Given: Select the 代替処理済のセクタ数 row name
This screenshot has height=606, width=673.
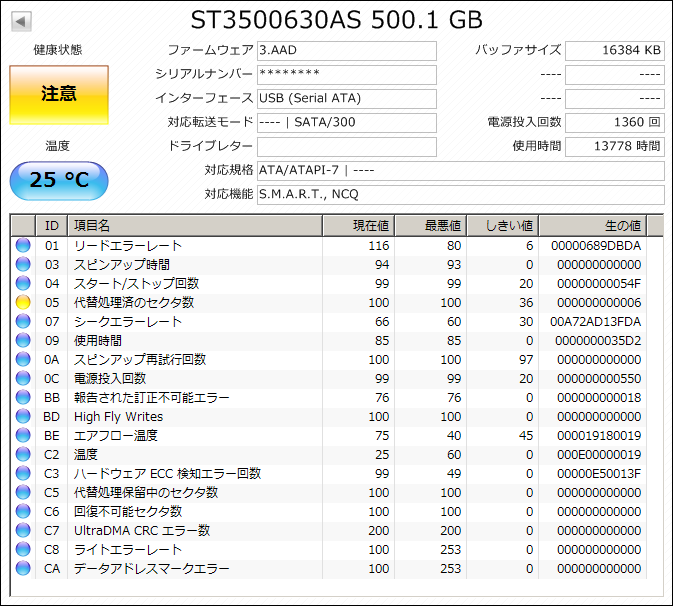Looking at the screenshot, I should point(134,303).
